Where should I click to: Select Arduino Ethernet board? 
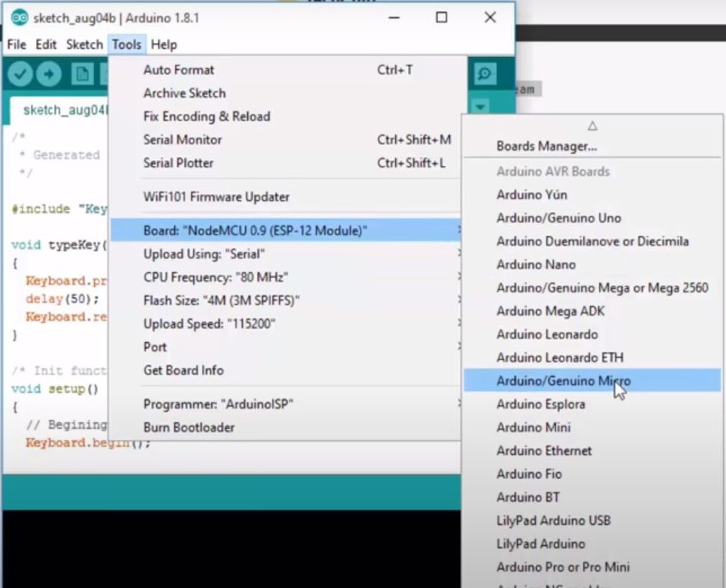[x=592, y=450]
